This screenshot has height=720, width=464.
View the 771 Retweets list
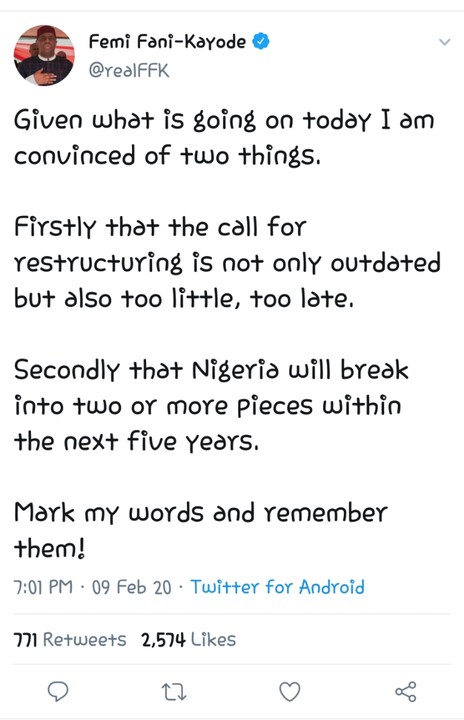tap(70, 640)
